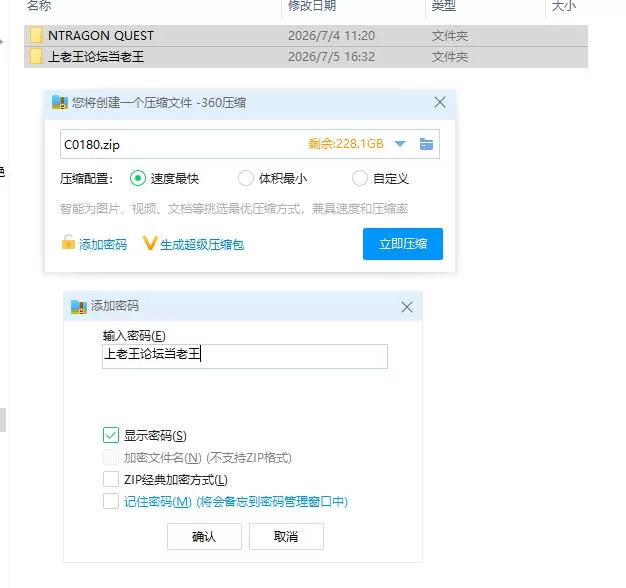This screenshot has width=626, height=588.
Task: Focus the 输入密码(E) password field
Action: tap(245, 356)
